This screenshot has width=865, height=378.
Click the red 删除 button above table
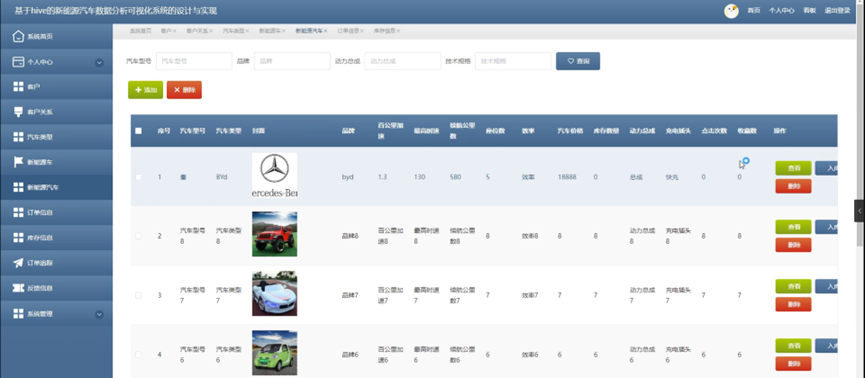pyautogui.click(x=184, y=90)
